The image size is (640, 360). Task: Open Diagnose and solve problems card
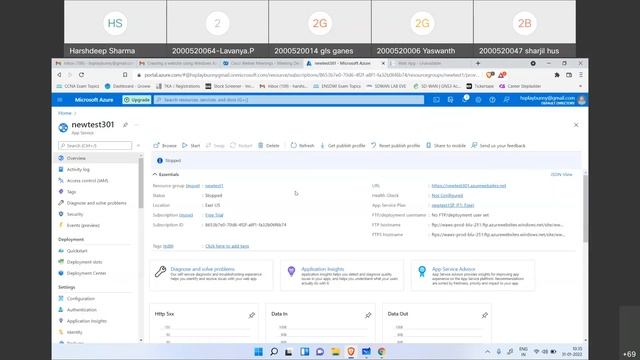[211, 275]
